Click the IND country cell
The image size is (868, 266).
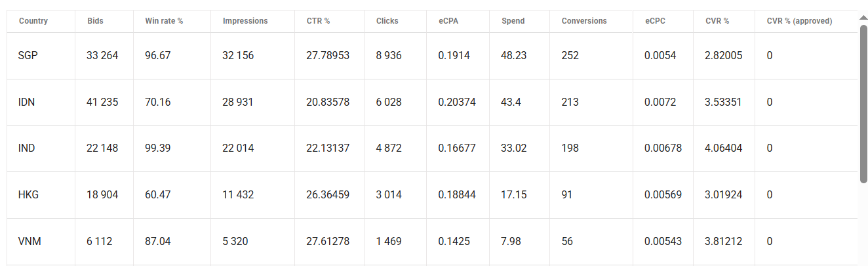(27, 148)
